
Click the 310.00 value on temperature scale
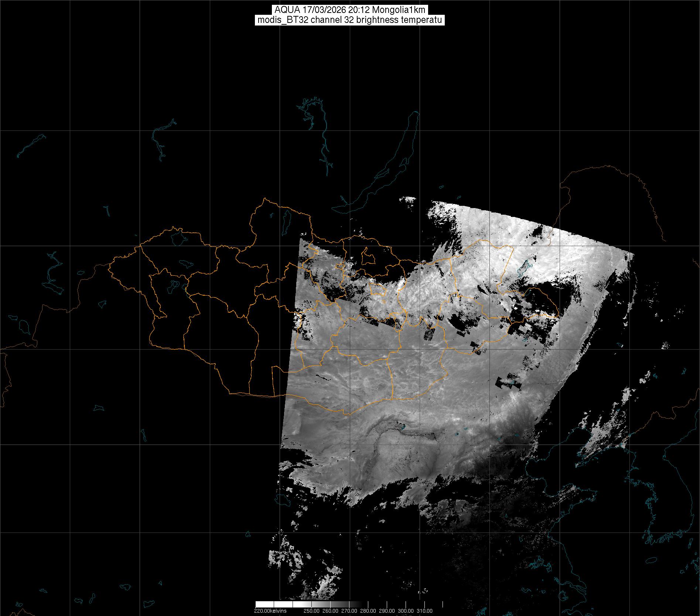pos(424,611)
